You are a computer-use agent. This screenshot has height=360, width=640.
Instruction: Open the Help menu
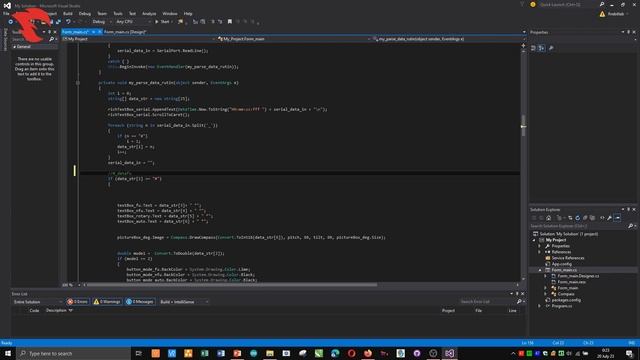[x=188, y=13]
